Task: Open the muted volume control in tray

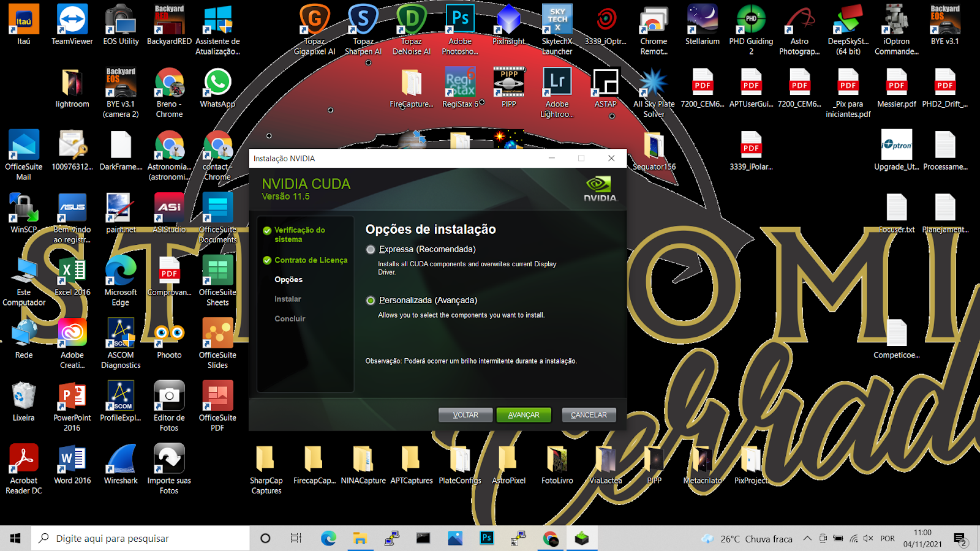Action: (x=868, y=539)
